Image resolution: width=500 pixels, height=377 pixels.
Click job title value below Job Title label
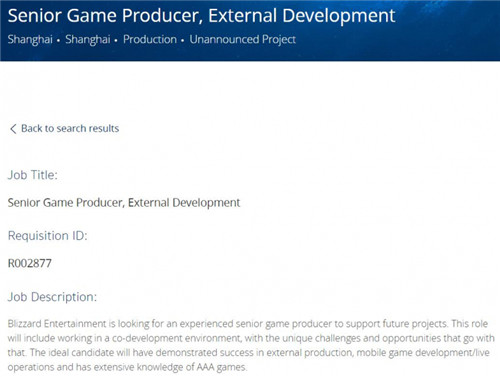[124, 203]
